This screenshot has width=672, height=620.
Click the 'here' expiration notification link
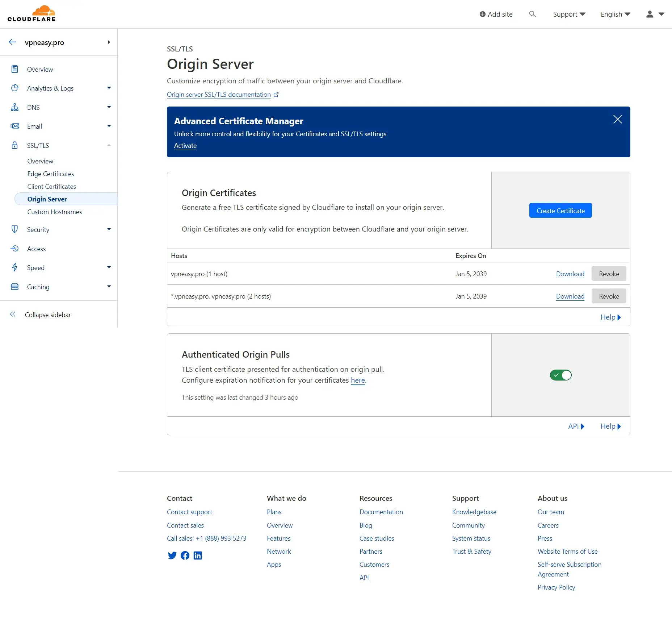click(x=358, y=380)
